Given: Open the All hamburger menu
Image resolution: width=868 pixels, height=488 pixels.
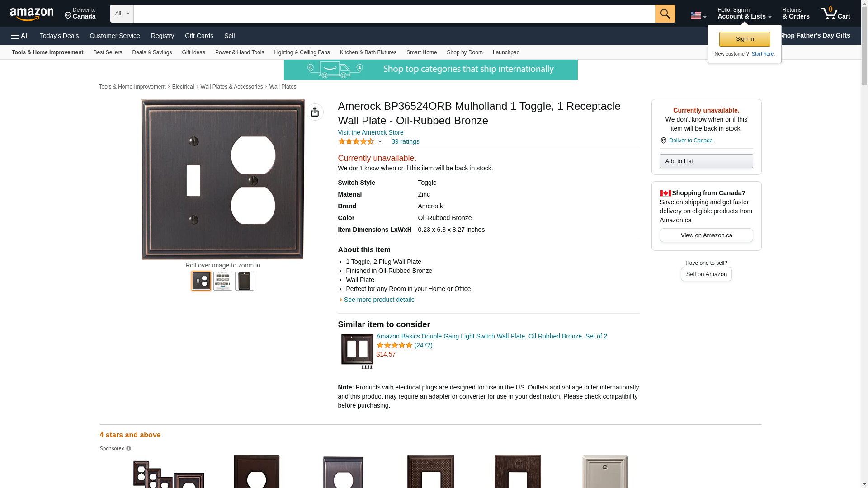Looking at the screenshot, I should coord(20,36).
